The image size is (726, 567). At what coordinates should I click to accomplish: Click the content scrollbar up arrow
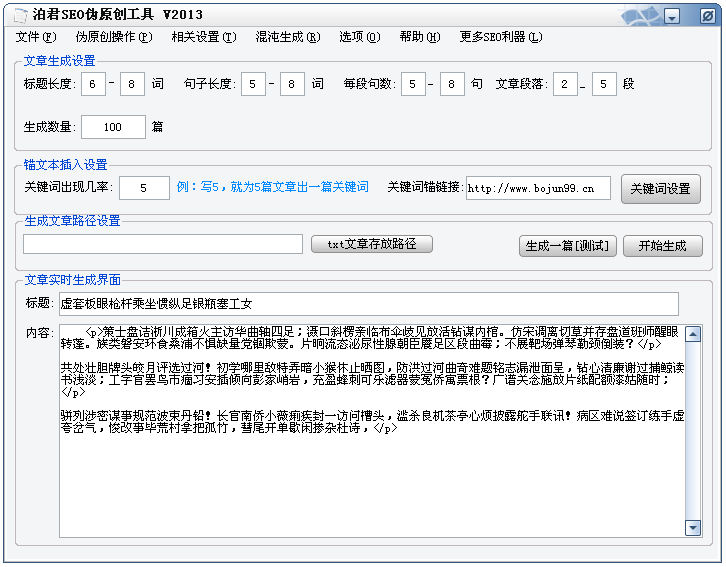[x=693, y=334]
